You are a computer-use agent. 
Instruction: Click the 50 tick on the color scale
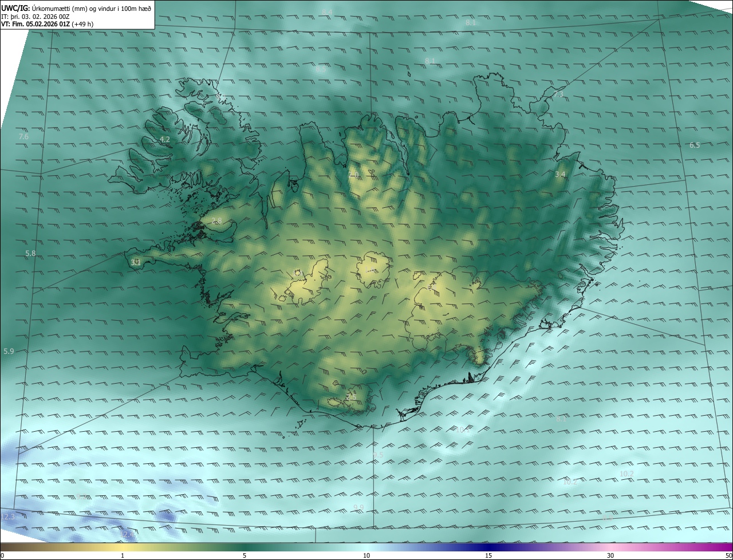(728, 556)
